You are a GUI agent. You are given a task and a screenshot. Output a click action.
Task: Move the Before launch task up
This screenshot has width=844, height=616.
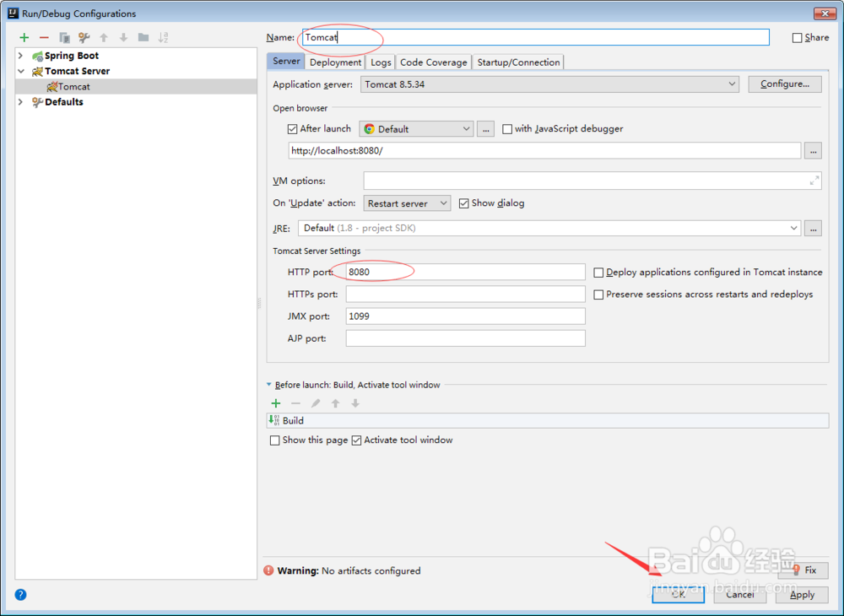335,403
